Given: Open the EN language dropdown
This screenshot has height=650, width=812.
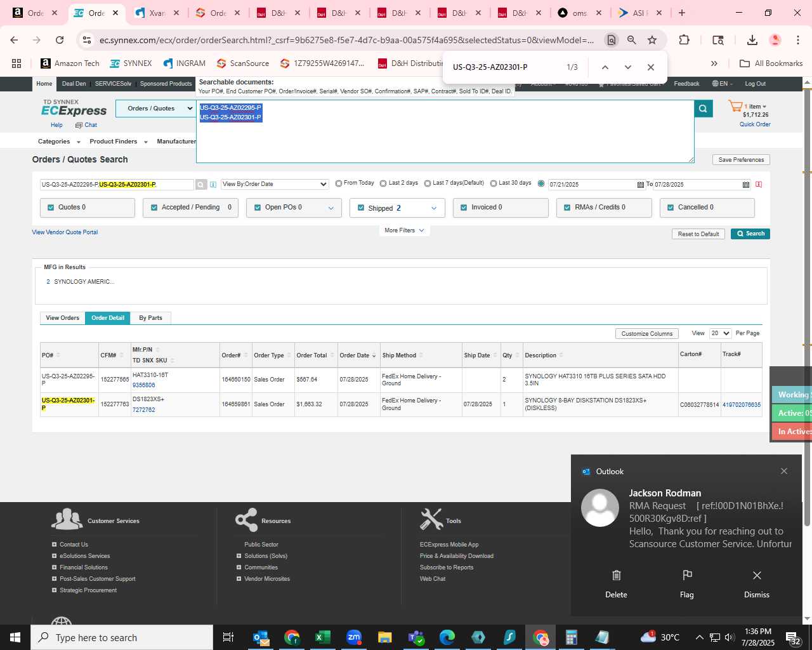Looking at the screenshot, I should click(x=722, y=84).
